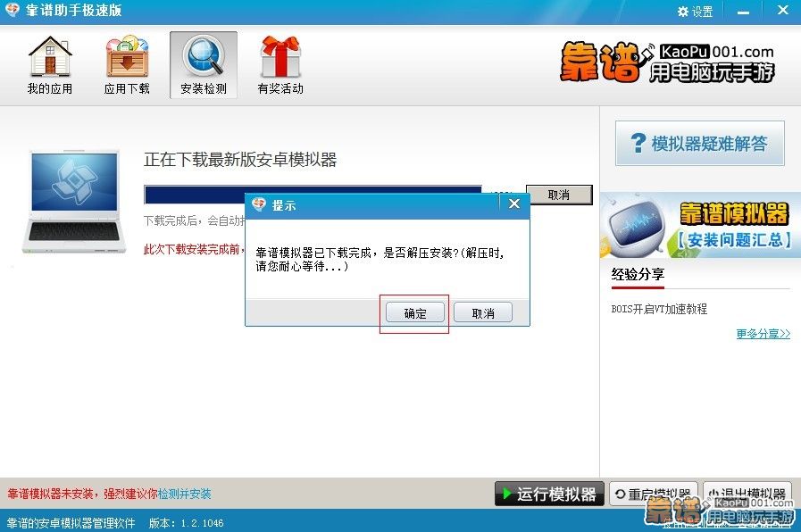801x532 pixels.
Task: Minimize the 靠谱助手 window
Action: tap(743, 12)
